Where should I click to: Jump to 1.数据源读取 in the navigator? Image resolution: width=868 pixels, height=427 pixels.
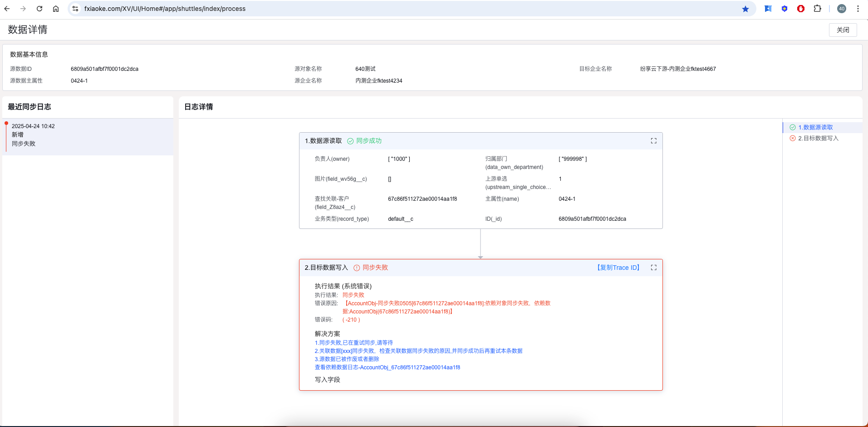(x=815, y=127)
